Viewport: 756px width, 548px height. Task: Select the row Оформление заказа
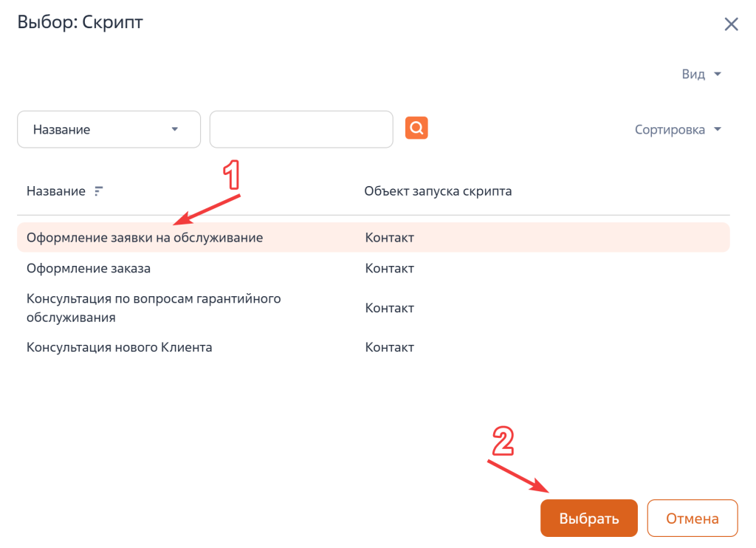tap(89, 268)
